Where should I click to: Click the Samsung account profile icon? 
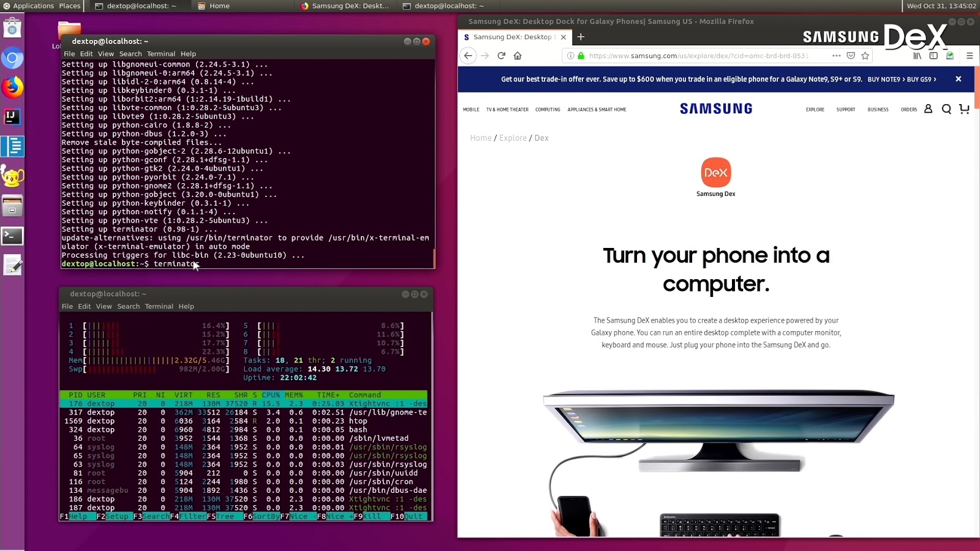tap(929, 109)
